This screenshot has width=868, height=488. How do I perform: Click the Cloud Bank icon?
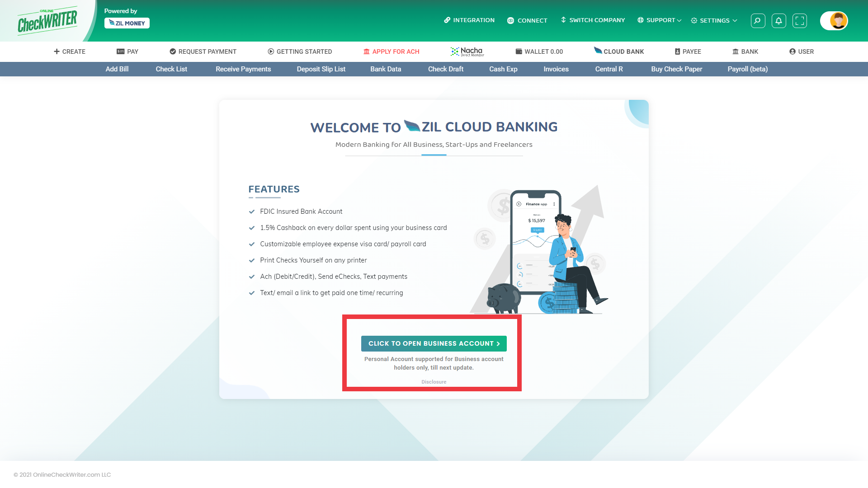click(597, 50)
